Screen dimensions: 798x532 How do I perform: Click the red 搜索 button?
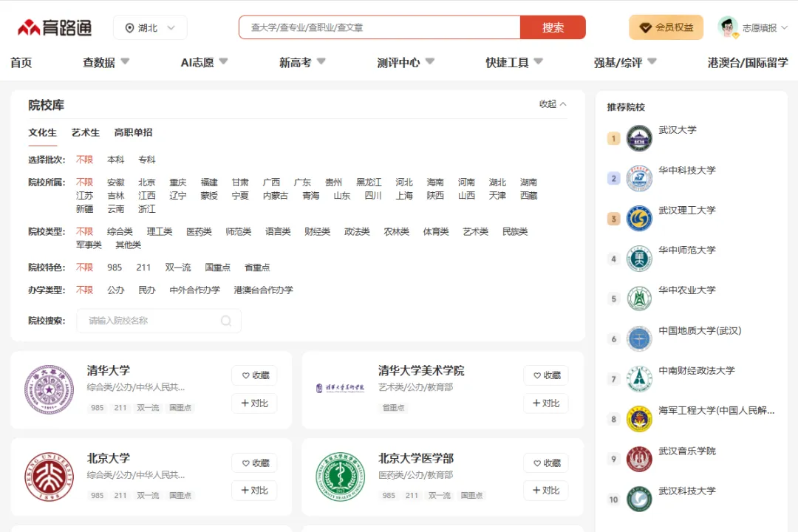click(x=553, y=27)
